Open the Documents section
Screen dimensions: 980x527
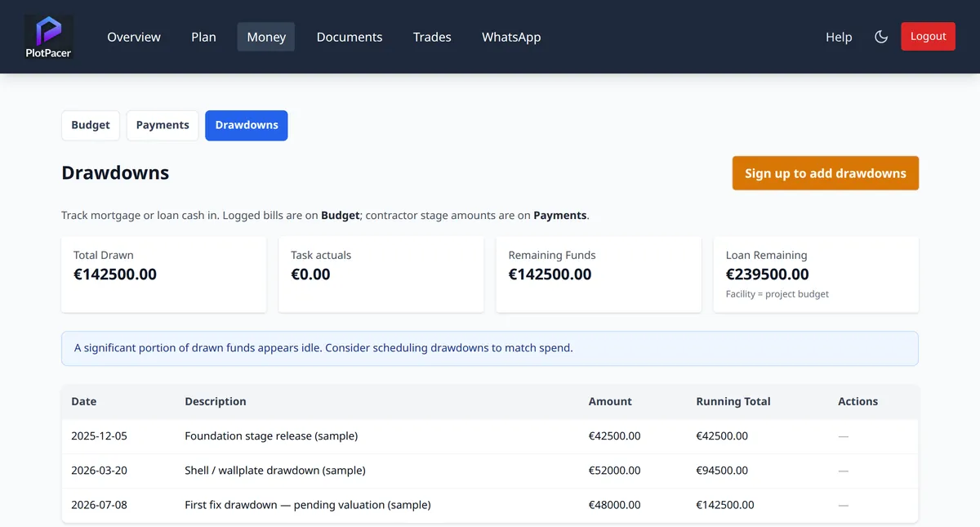pos(350,37)
